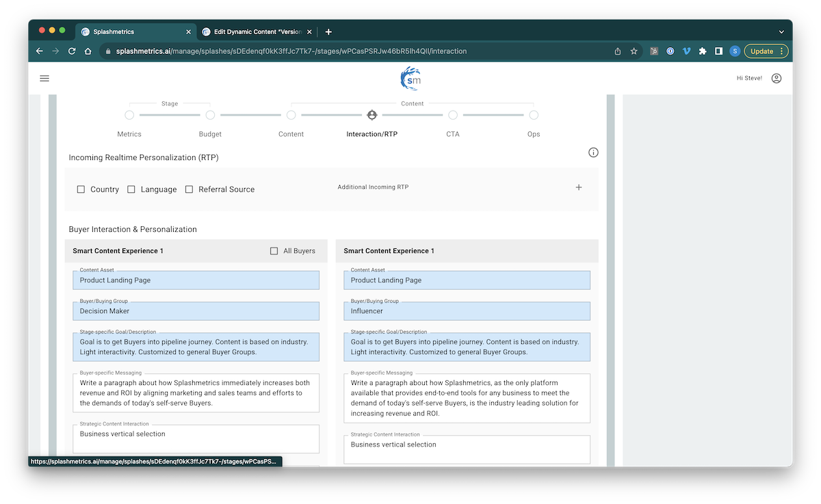The width and height of the screenshot is (821, 504).
Task: Enable the Country checkbox
Action: click(x=81, y=189)
